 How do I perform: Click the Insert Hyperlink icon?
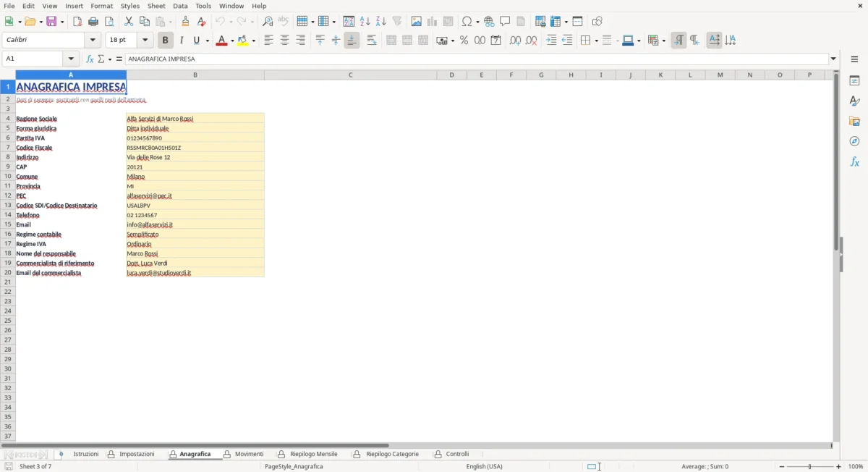point(490,22)
